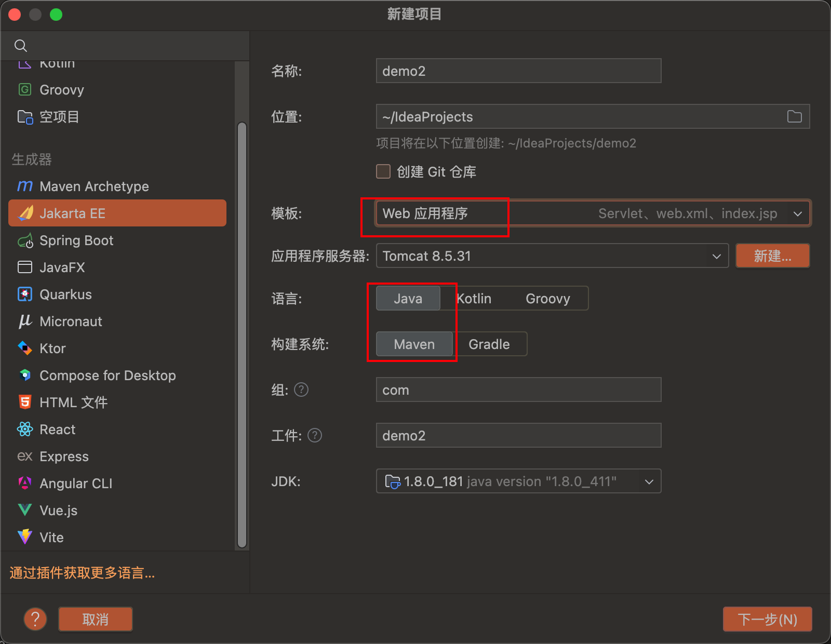Select Compose for Desktop generator
This screenshot has height=644, width=831.
[117, 375]
